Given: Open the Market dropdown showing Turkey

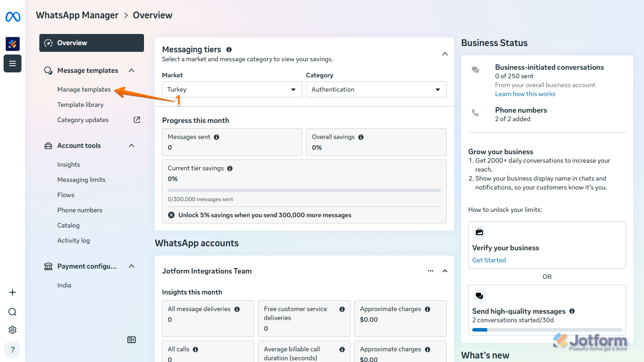Looking at the screenshot, I should (232, 89).
